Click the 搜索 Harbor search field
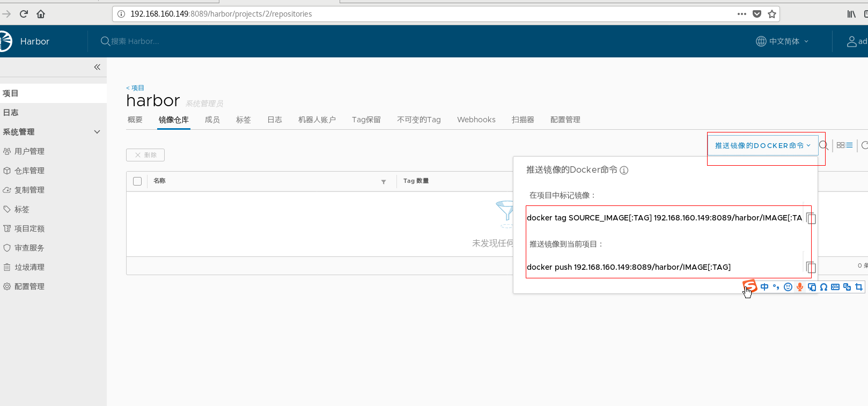868x406 pixels. tap(135, 41)
